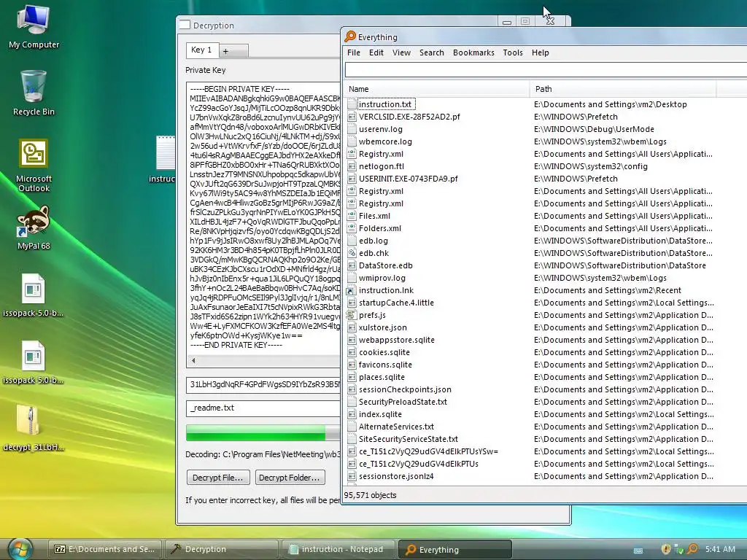Click the Decrypt File... button
This screenshot has height=560, width=747.
click(x=217, y=477)
